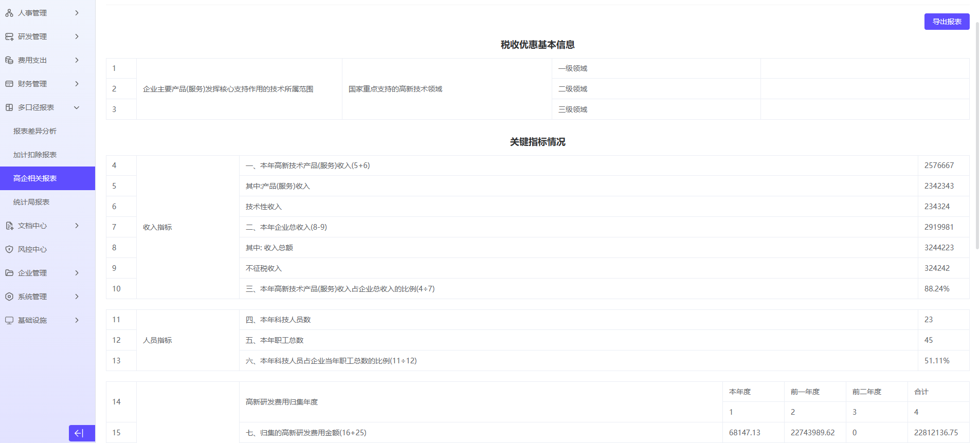The width and height of the screenshot is (980, 443).
Task: Click the 高新研发费用归集年度 cell
Action: point(481,402)
